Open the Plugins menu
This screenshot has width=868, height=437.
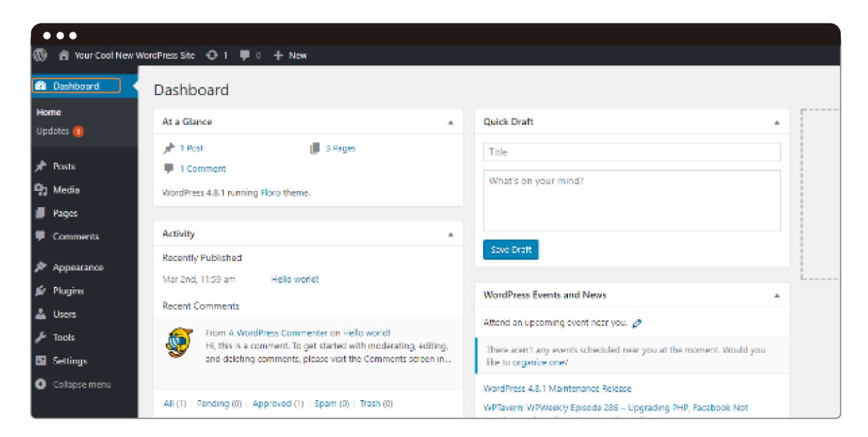pos(68,291)
